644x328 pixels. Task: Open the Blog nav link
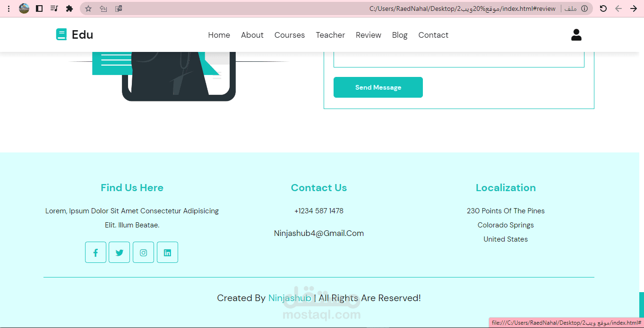pyautogui.click(x=400, y=35)
